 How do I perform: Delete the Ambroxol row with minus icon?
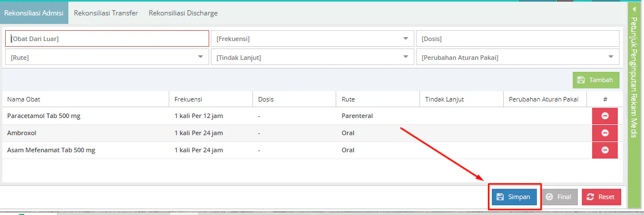[605, 133]
